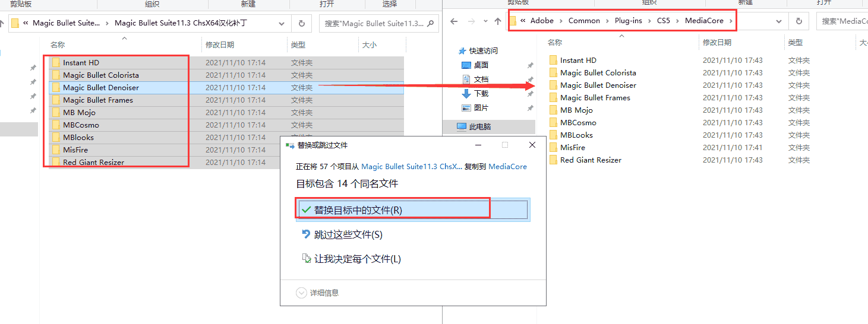Go up one folder level in right window
Image resolution: width=868 pixels, height=324 pixels.
click(498, 21)
